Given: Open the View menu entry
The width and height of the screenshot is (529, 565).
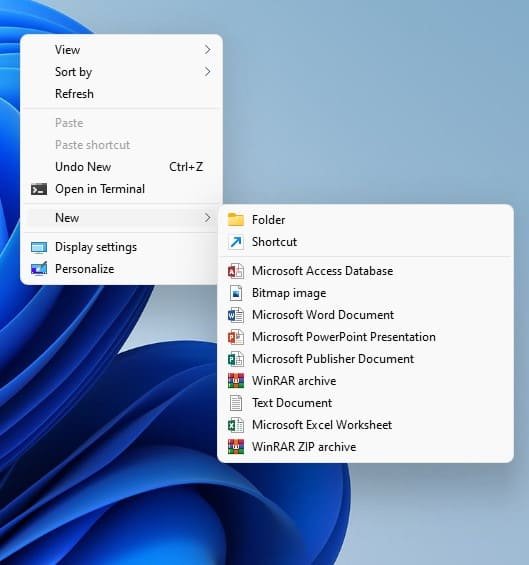Looking at the screenshot, I should pyautogui.click(x=121, y=50).
